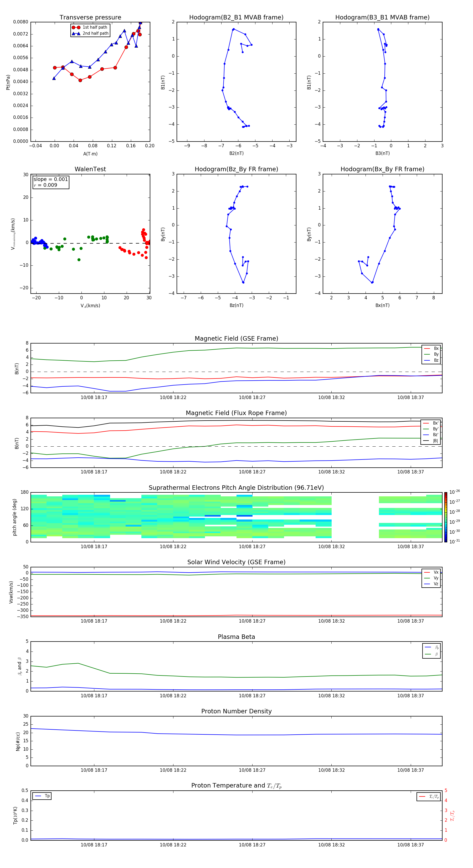Click 'Proton Temperature and Te/Tp' title
This screenshot has height=868, width=473.
(x=236, y=786)
